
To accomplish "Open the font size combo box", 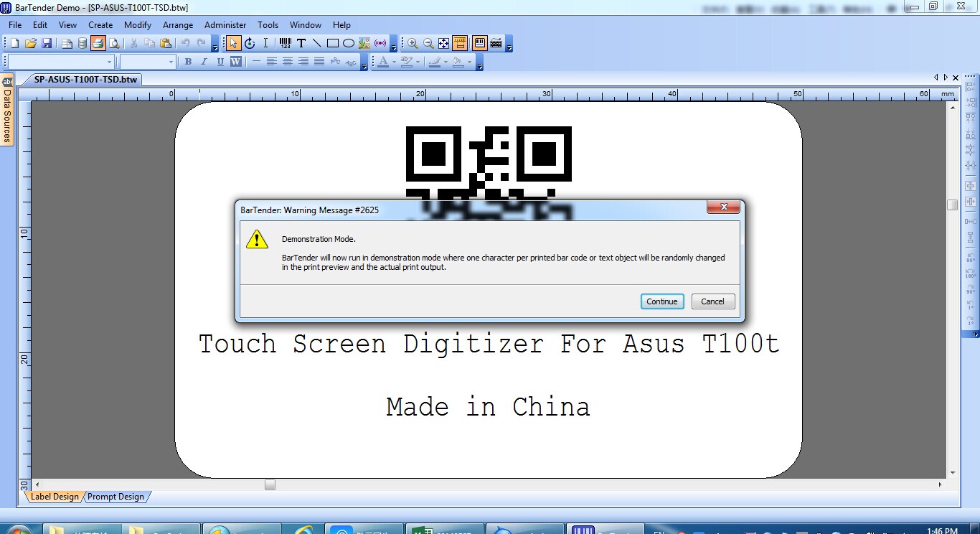I will [x=147, y=62].
